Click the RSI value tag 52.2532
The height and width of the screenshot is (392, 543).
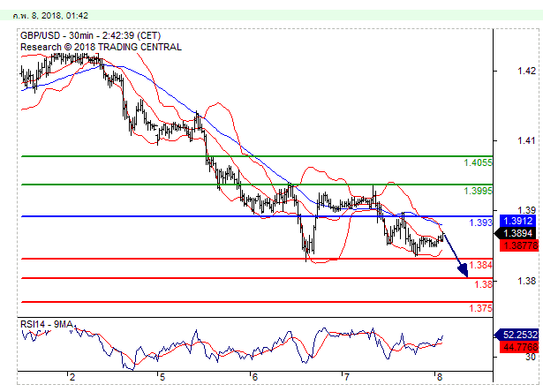coord(517,335)
